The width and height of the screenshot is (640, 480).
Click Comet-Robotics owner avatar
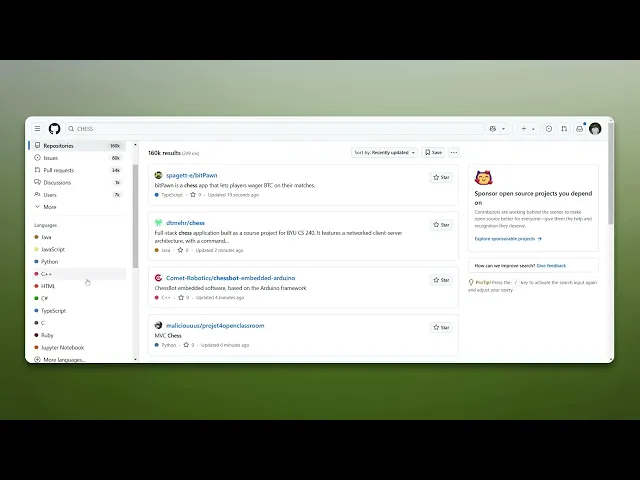(158, 278)
